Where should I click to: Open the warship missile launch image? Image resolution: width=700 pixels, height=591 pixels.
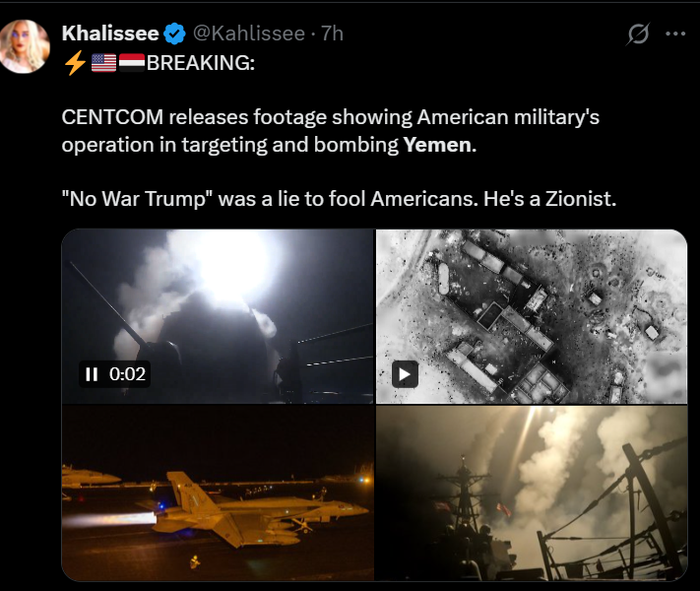tap(532, 492)
